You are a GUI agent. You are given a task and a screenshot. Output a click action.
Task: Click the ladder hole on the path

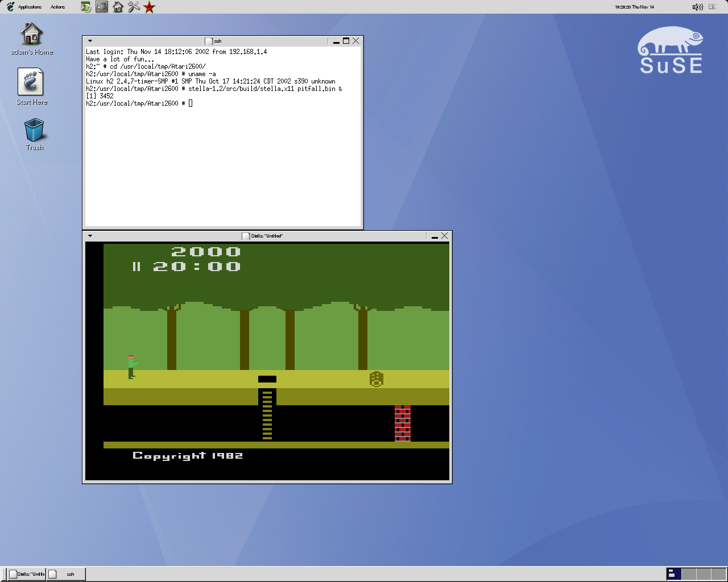tap(267, 379)
